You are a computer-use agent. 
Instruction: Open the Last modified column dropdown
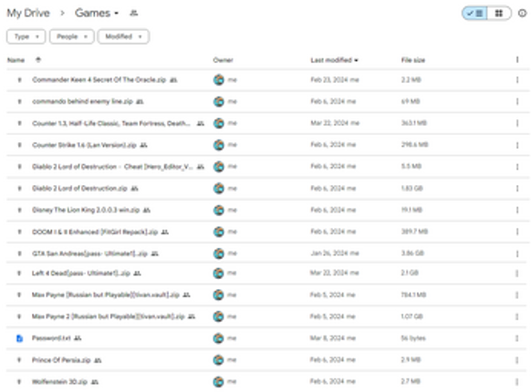coord(334,60)
